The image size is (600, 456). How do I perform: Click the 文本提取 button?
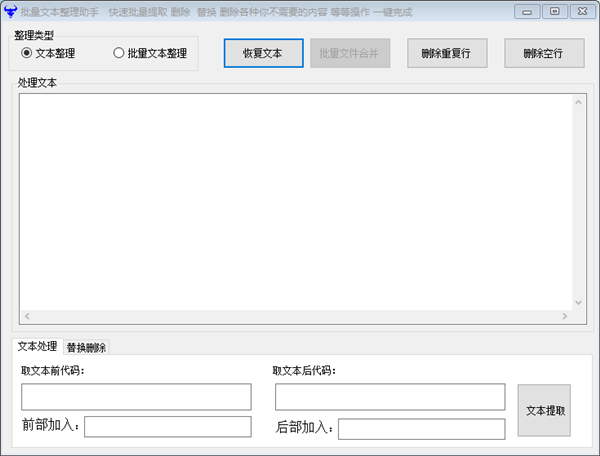pyautogui.click(x=545, y=410)
